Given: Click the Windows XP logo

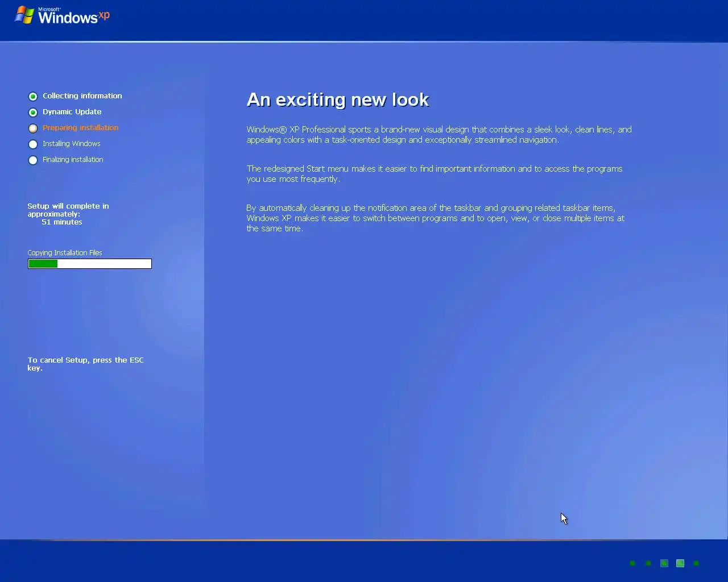Looking at the screenshot, I should [x=62, y=15].
